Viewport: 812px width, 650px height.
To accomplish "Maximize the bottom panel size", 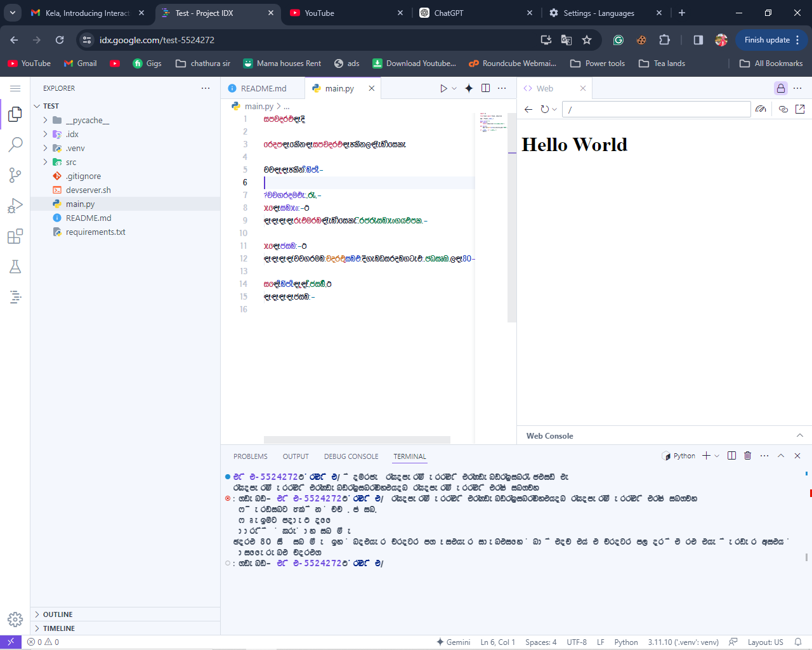I will [x=781, y=456].
